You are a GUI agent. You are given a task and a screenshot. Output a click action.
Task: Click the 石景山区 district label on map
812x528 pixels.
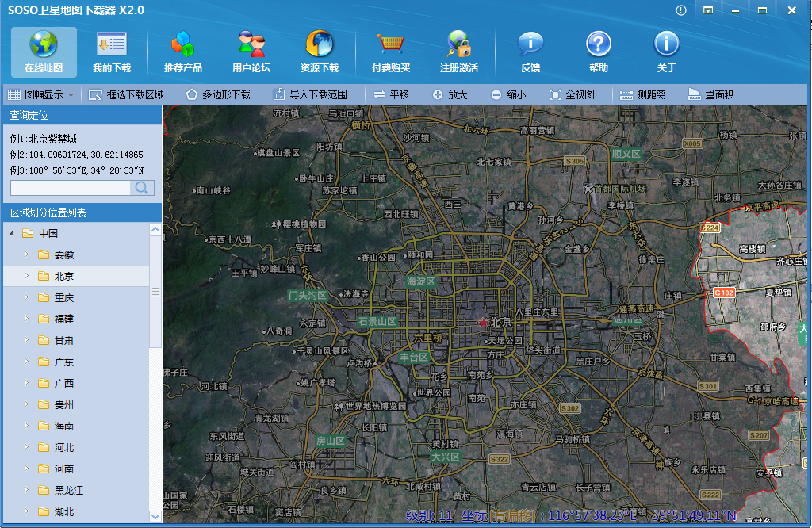(377, 321)
